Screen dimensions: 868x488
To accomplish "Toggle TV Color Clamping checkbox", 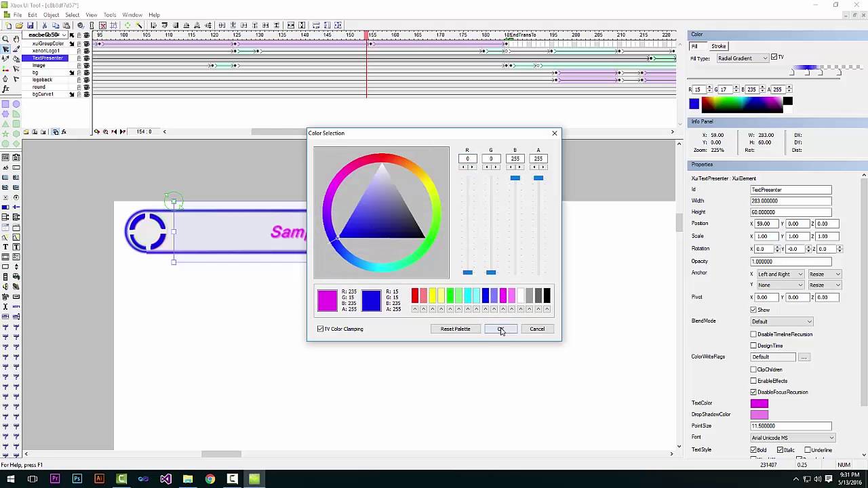I will point(320,329).
